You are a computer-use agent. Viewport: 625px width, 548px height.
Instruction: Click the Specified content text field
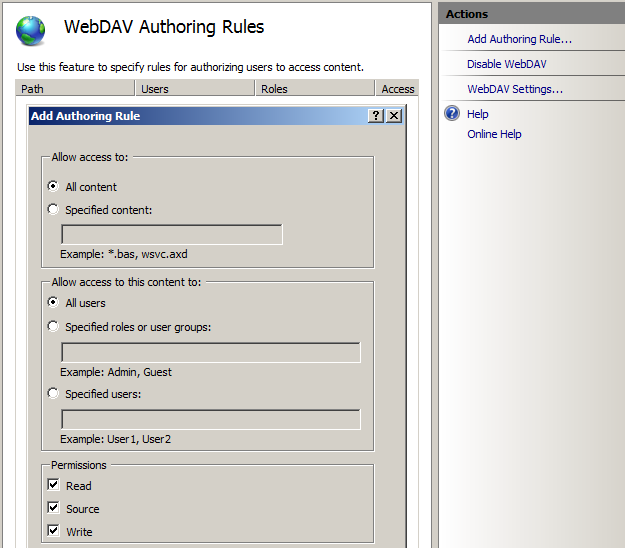172,234
